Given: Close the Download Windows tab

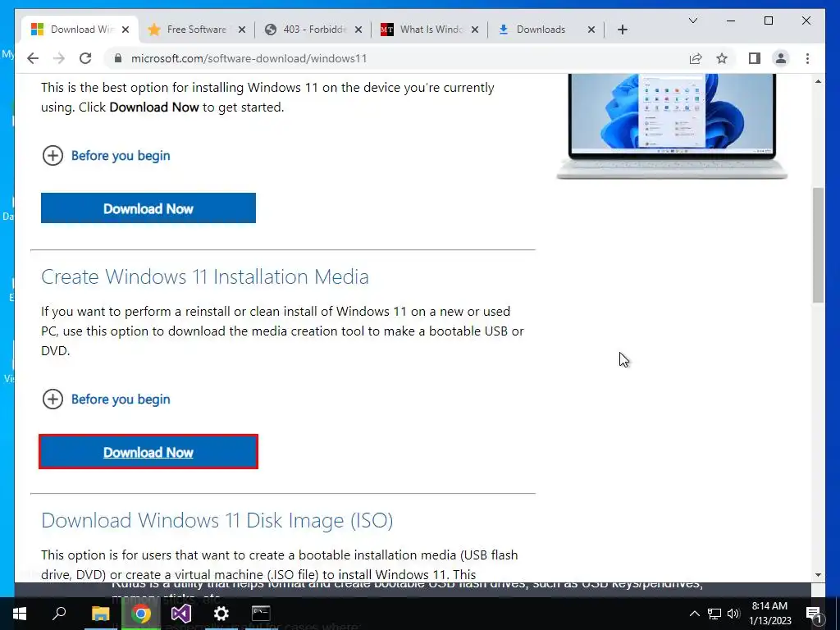Looking at the screenshot, I should (x=126, y=30).
